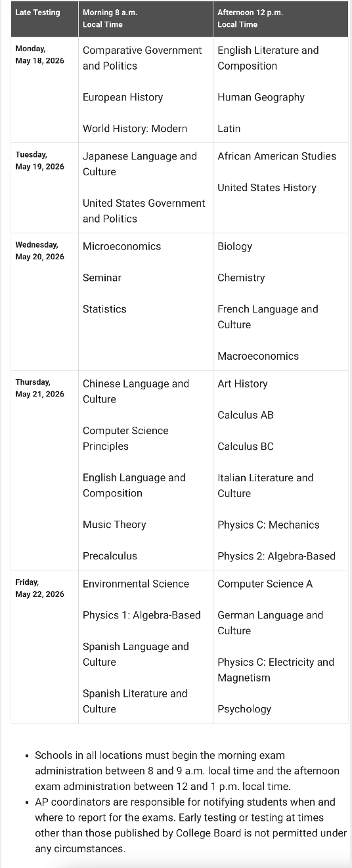Select the Music Theory entry
Viewport: 352px width, 868px height.
pyautogui.click(x=114, y=525)
